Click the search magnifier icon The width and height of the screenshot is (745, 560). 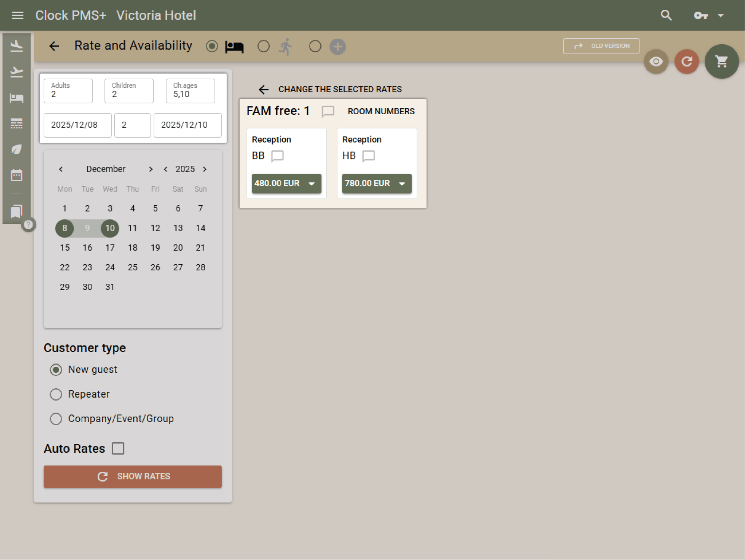click(666, 15)
